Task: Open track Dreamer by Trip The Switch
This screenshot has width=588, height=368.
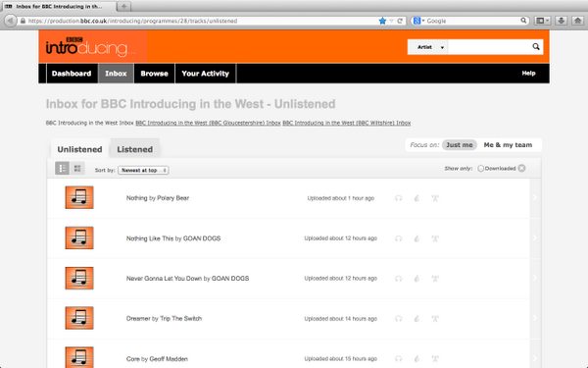Action: tap(164, 319)
